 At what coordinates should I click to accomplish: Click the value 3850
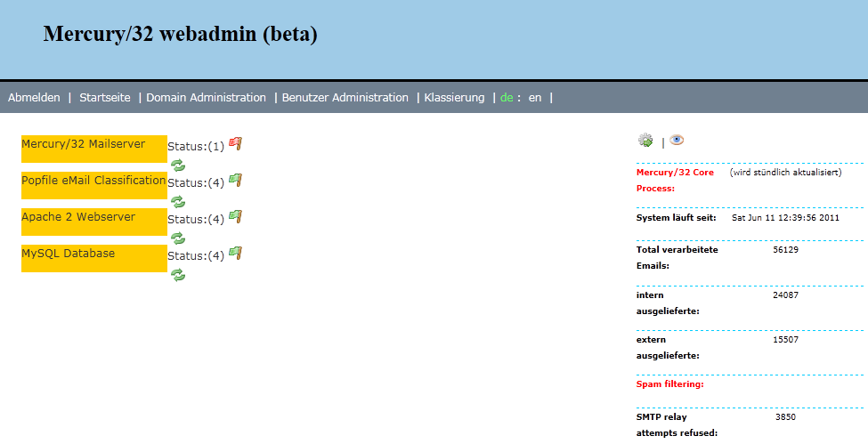(785, 417)
